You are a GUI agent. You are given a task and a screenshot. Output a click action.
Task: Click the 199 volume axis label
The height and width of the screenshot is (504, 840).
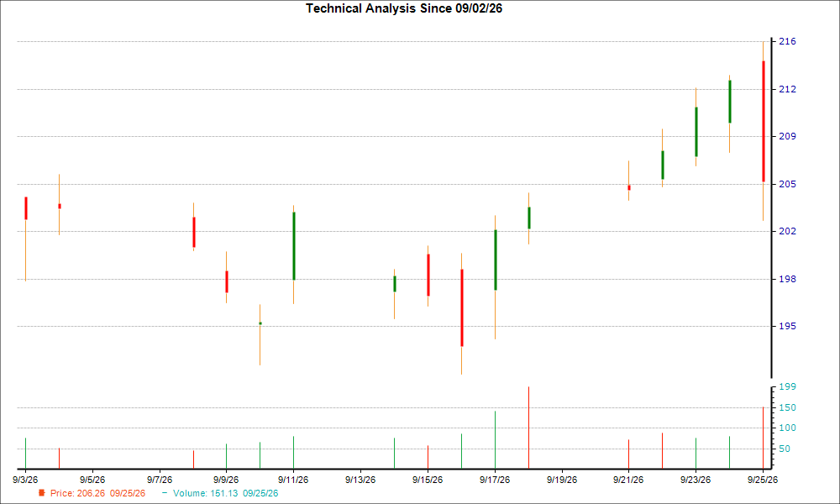click(x=787, y=386)
